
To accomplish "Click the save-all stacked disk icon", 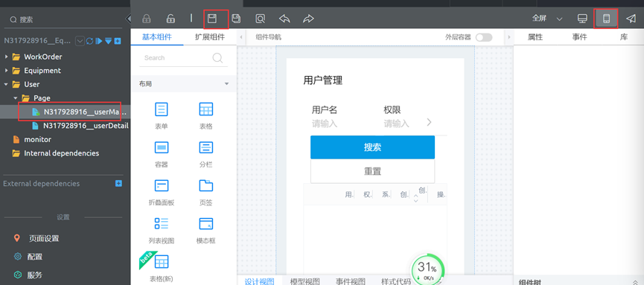I will [x=236, y=18].
